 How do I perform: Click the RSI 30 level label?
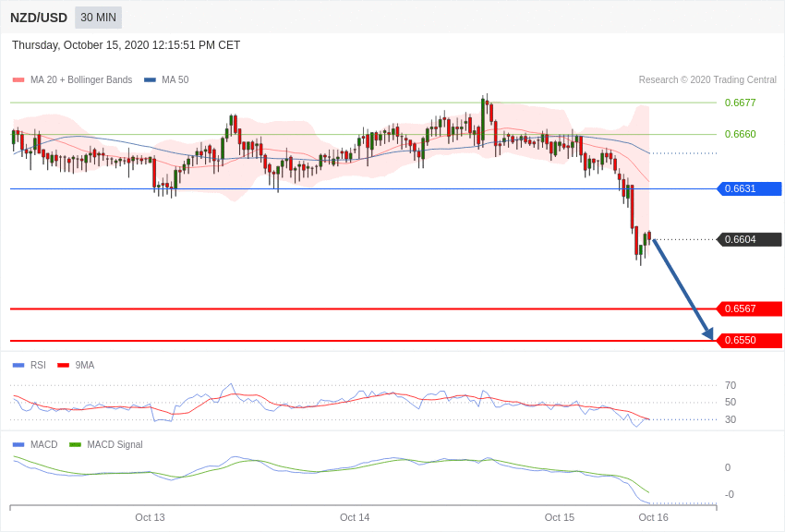pyautogui.click(x=731, y=419)
